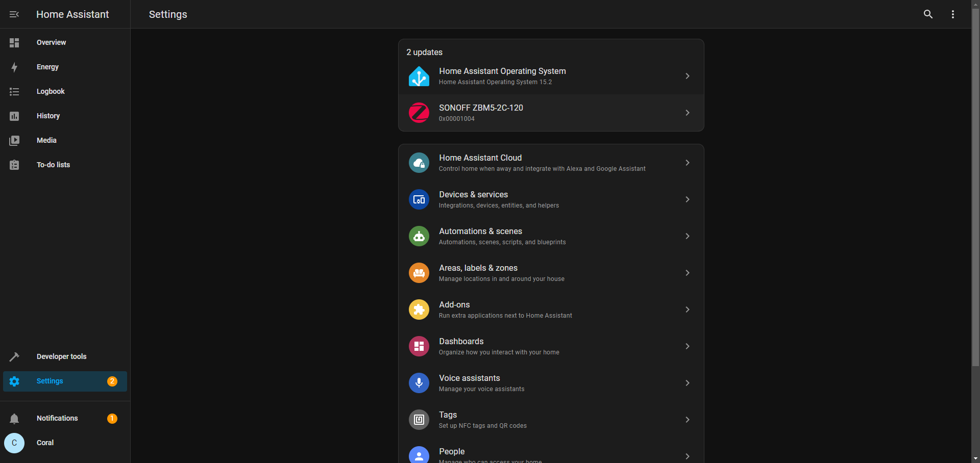Click the Notifications bell icon
Screen dimensions: 980x463
[14, 419]
